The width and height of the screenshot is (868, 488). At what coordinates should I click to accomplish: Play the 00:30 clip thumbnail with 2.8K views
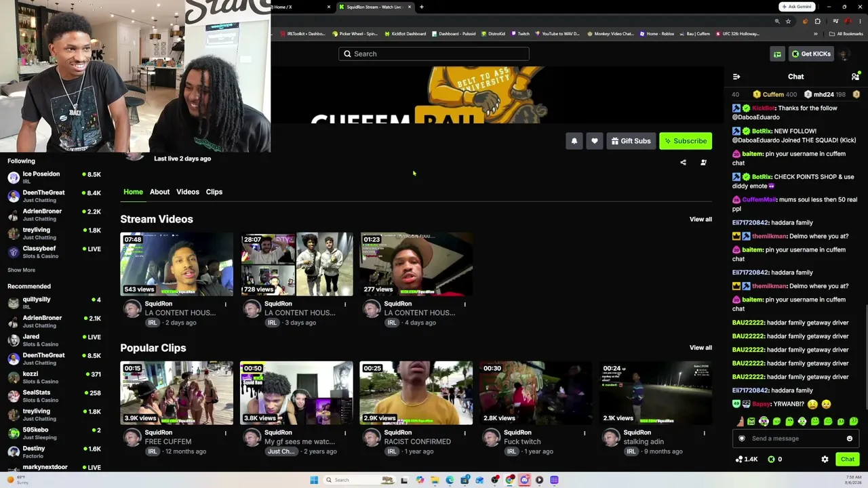click(536, 393)
